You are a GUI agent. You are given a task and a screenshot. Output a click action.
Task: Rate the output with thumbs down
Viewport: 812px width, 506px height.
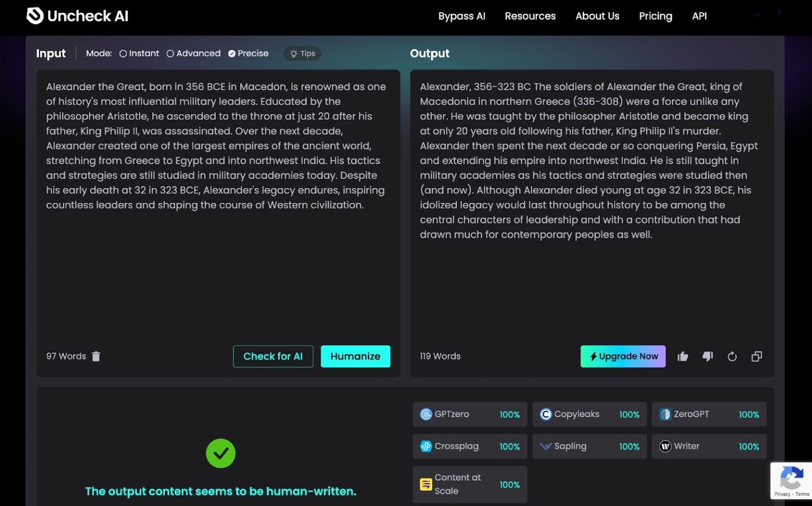click(x=708, y=356)
